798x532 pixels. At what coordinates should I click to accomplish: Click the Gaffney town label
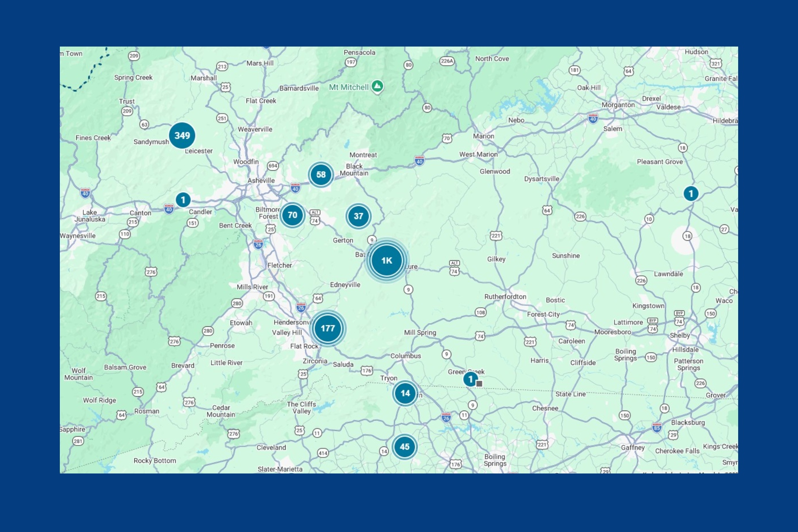pyautogui.click(x=633, y=447)
